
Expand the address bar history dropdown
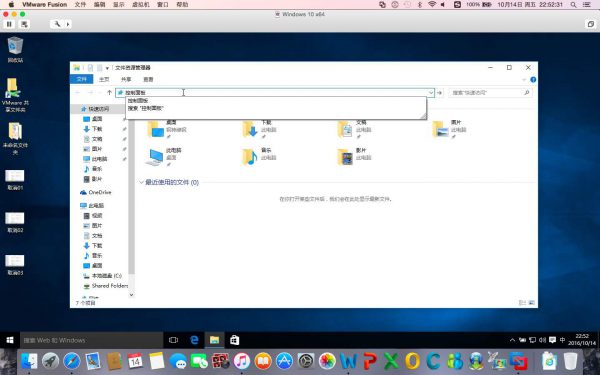point(430,93)
